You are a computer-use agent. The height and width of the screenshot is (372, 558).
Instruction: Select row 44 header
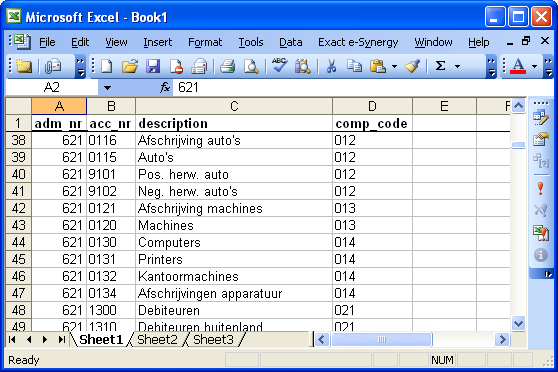[19, 242]
